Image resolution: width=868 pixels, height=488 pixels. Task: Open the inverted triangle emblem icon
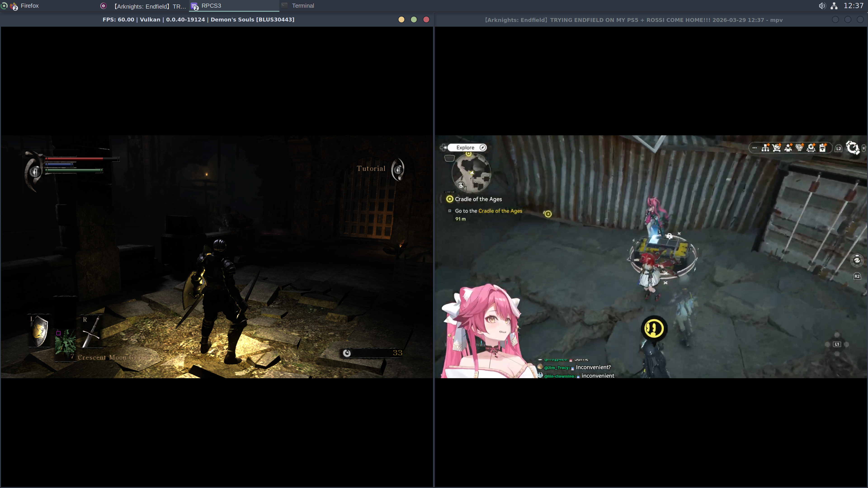(x=799, y=148)
